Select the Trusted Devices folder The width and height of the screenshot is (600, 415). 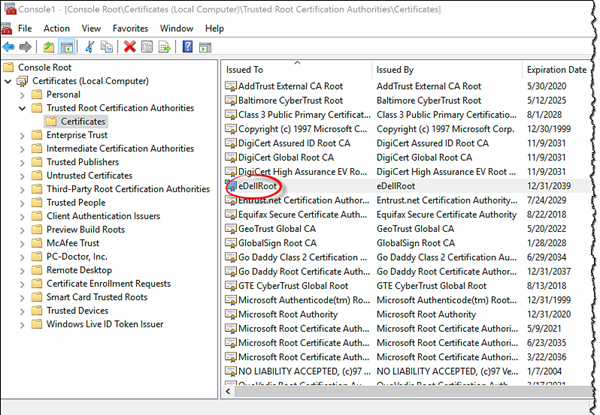point(77,311)
